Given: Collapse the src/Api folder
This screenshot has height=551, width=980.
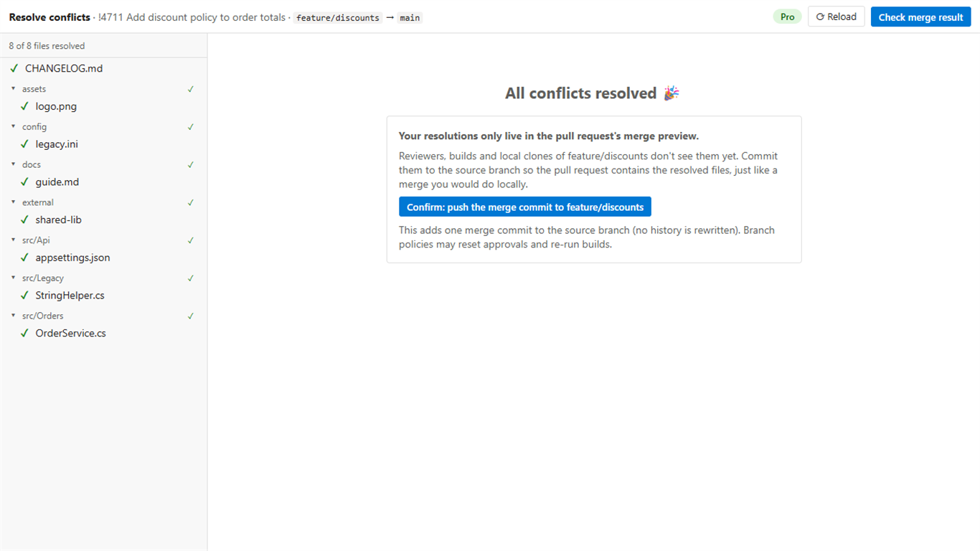Looking at the screenshot, I should click(x=13, y=240).
